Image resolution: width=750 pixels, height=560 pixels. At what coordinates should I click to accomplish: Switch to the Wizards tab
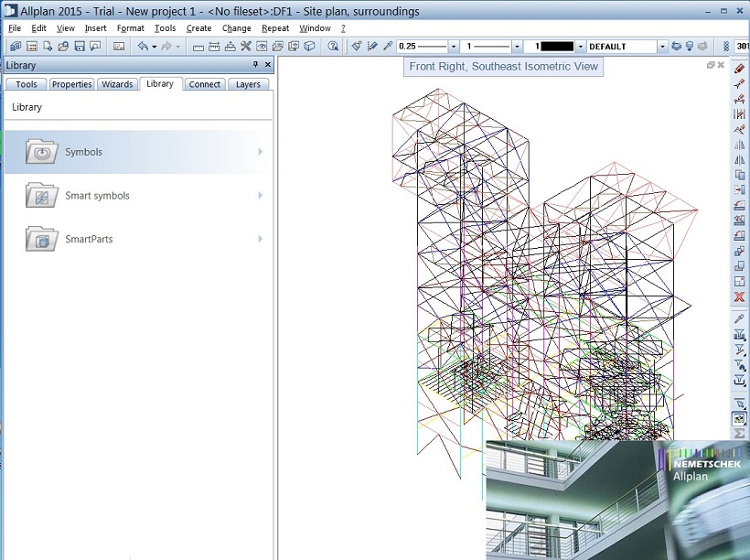[x=117, y=84]
